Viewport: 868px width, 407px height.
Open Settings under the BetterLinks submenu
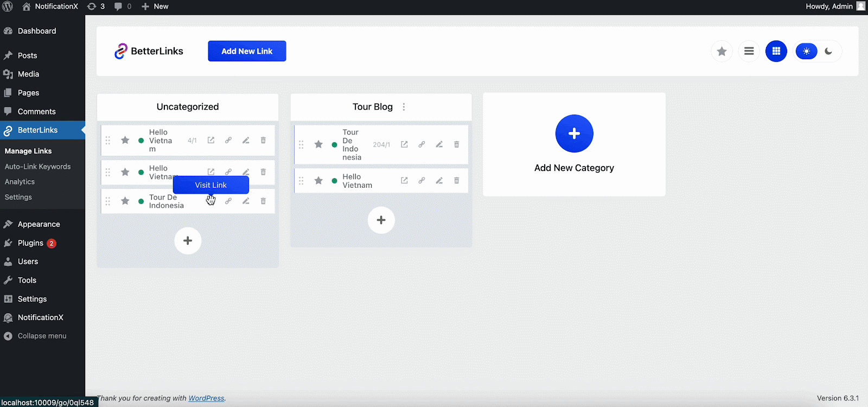18,197
